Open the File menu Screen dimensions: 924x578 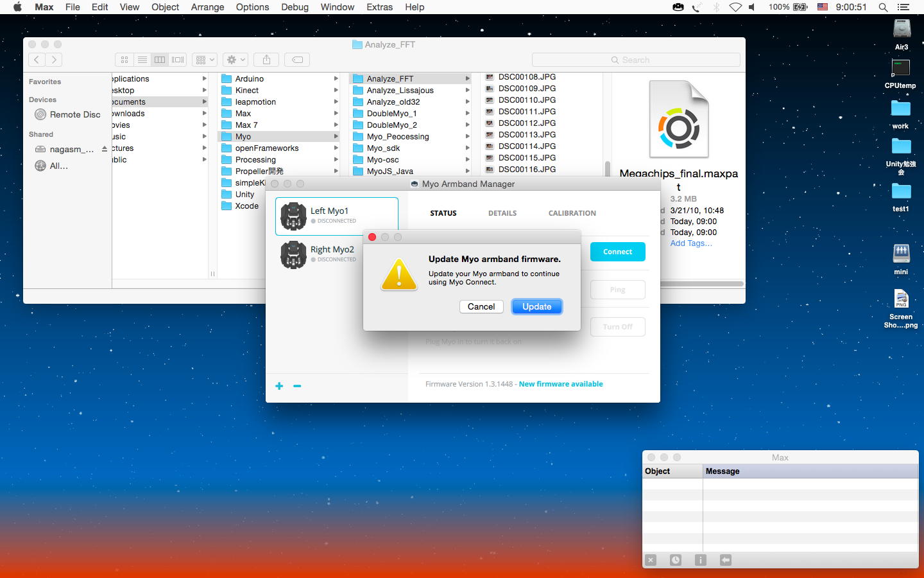[73, 7]
